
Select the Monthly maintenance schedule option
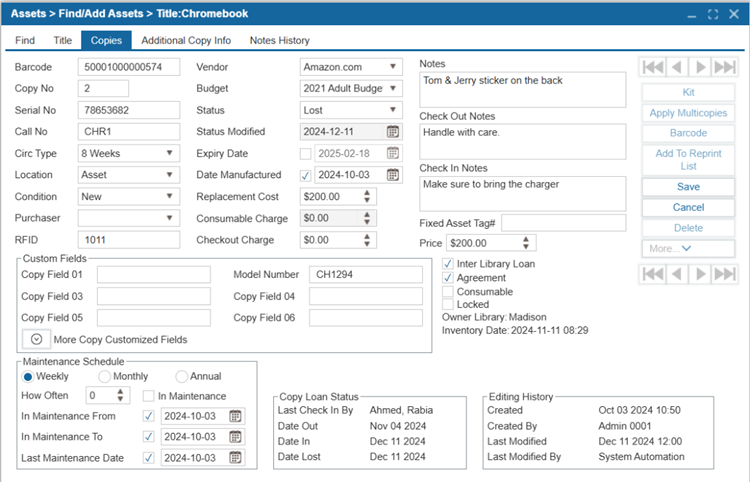(105, 376)
